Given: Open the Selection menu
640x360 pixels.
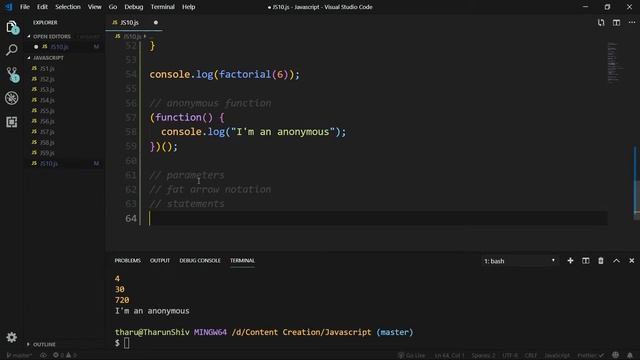Looking at the screenshot, I should (68, 7).
